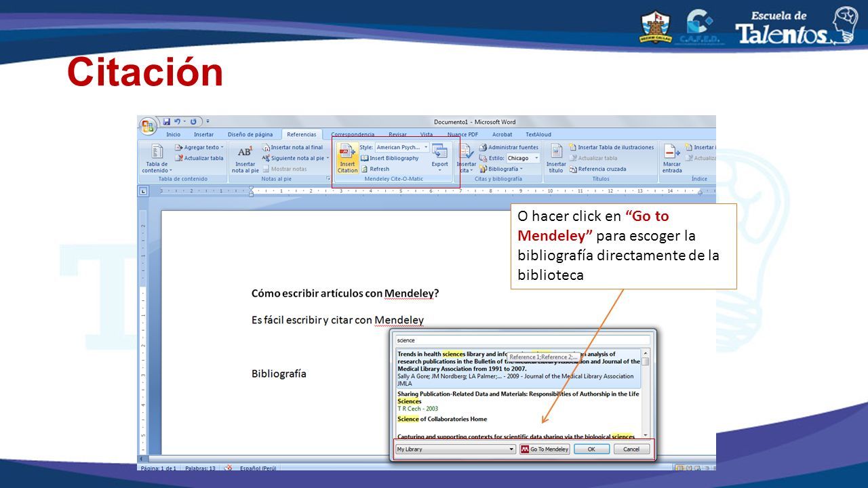The width and height of the screenshot is (868, 488).
Task: Switch to the Revisar tab
Action: pyautogui.click(x=397, y=134)
